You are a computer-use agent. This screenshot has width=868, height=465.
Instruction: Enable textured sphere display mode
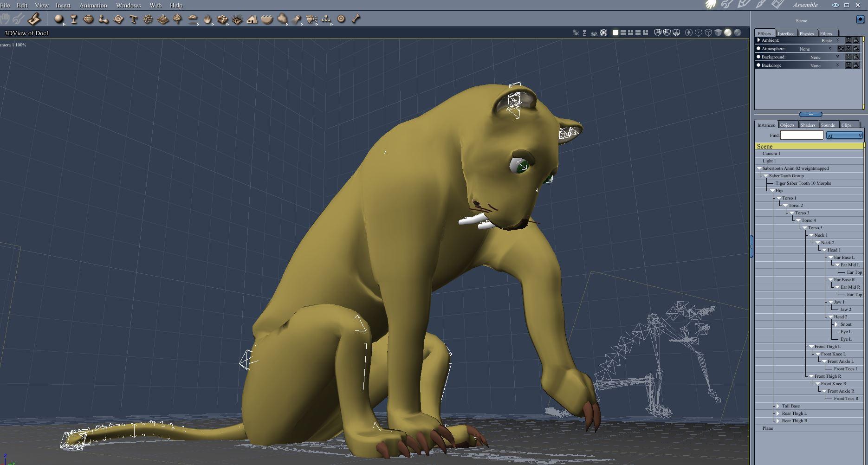tap(738, 33)
